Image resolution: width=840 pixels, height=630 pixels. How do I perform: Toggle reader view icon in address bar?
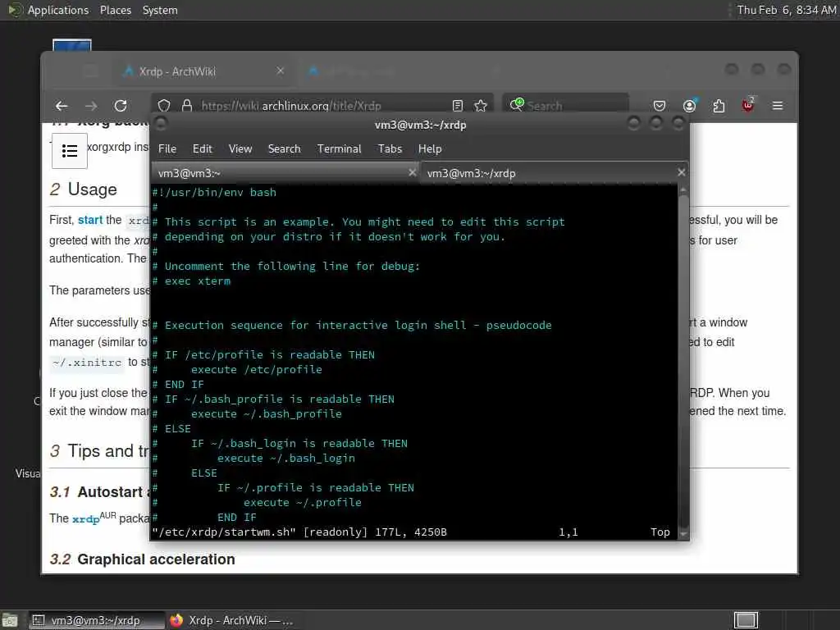[458, 106]
